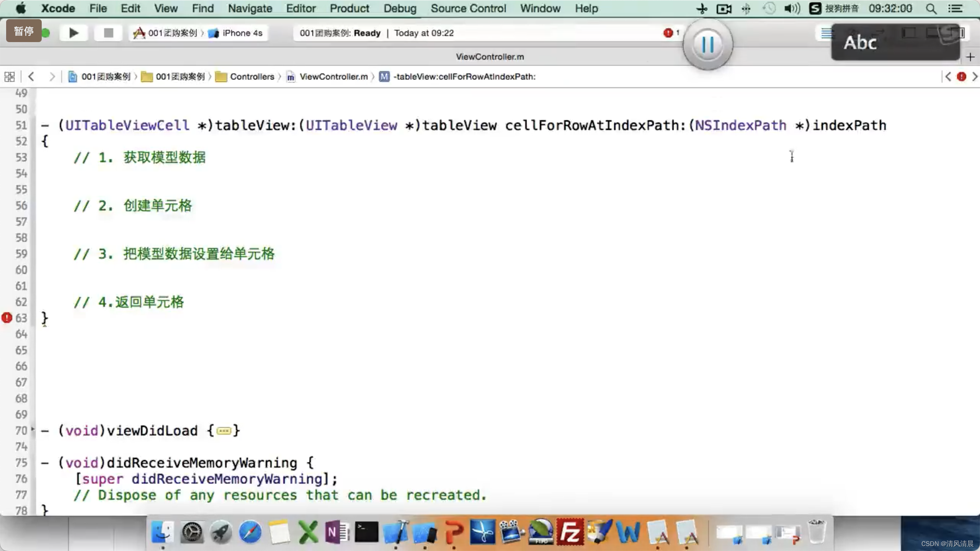
Task: Toggle fold triangle at line 70
Action: tap(33, 429)
